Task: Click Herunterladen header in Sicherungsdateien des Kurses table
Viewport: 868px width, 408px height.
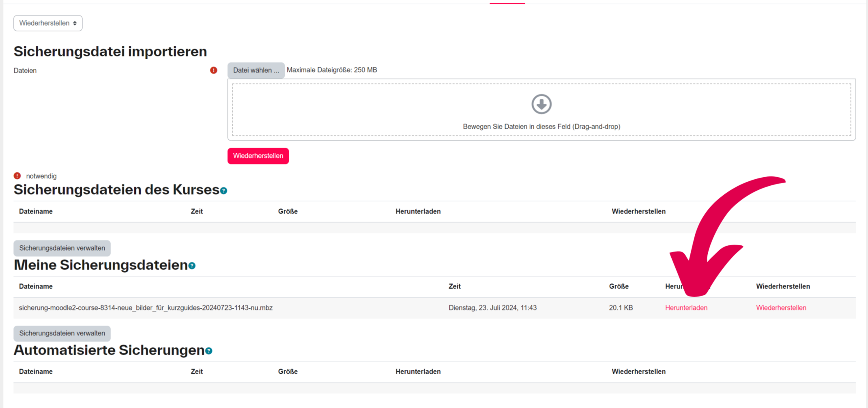Action: click(418, 211)
